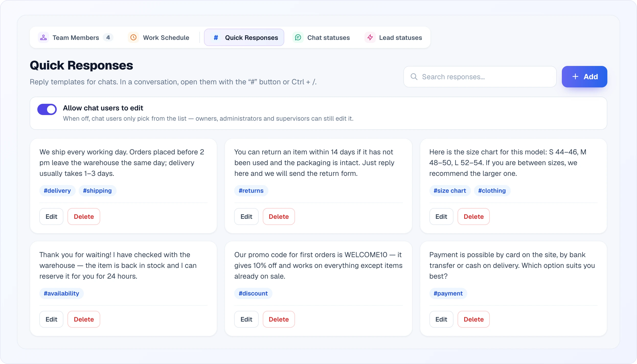Toggle Allow chat users to edit switch
The width and height of the screenshot is (637, 364).
[x=47, y=109]
